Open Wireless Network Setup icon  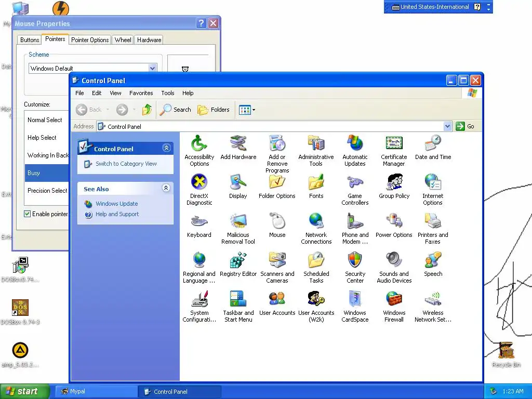[x=433, y=307]
